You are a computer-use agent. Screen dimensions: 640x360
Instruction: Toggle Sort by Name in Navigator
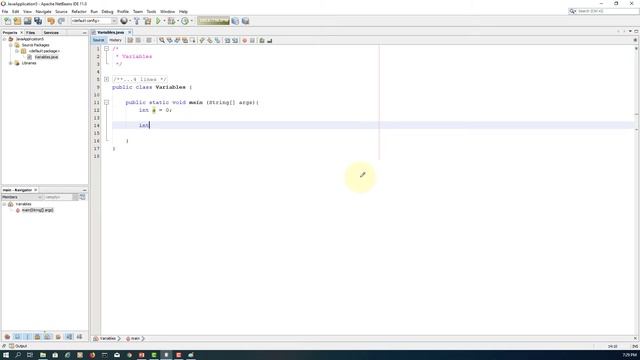pyautogui.click(x=69, y=337)
